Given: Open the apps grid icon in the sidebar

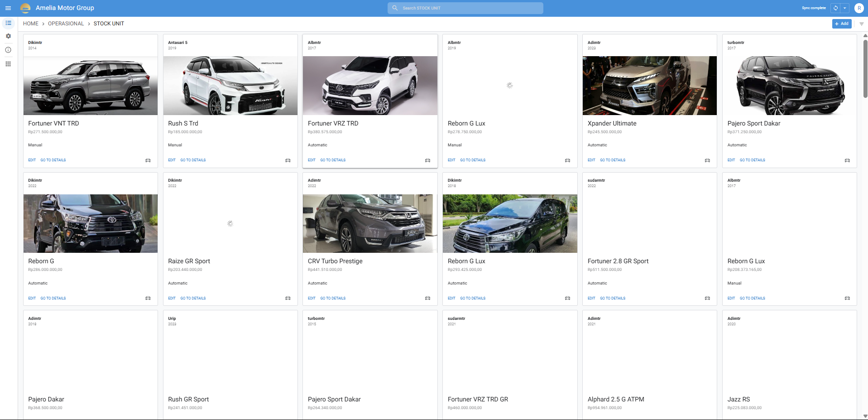Looking at the screenshot, I should [x=8, y=63].
